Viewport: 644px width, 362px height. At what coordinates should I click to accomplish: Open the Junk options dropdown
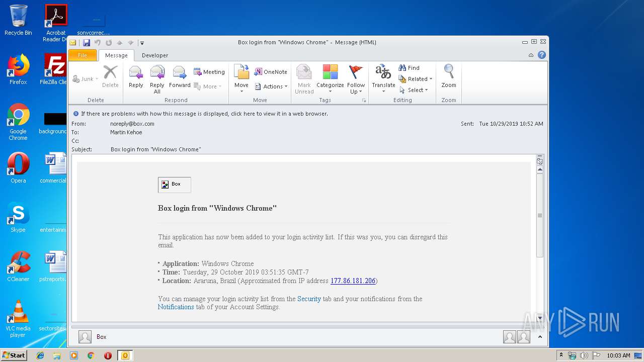point(86,79)
